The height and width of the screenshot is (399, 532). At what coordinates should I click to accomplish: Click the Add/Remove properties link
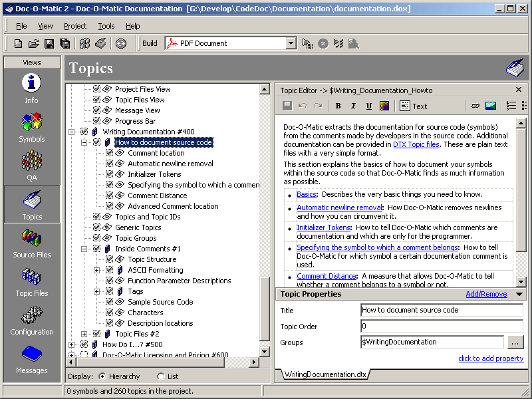tap(485, 294)
